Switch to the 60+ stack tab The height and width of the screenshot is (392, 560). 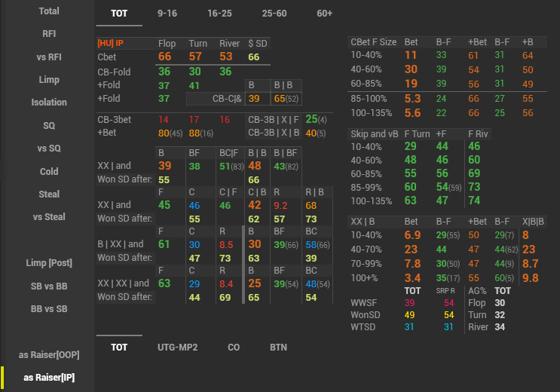coord(325,14)
